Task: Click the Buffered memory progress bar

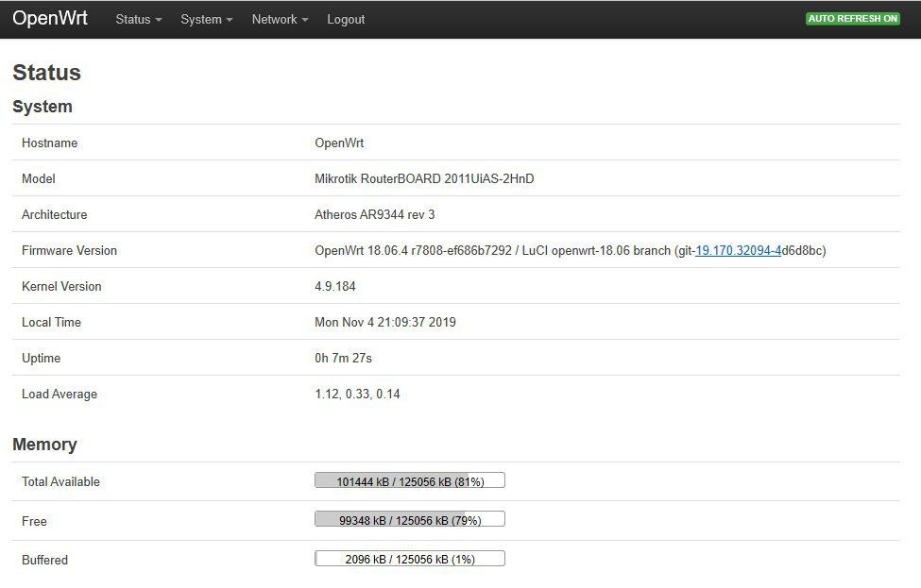Action: pyautogui.click(x=410, y=559)
